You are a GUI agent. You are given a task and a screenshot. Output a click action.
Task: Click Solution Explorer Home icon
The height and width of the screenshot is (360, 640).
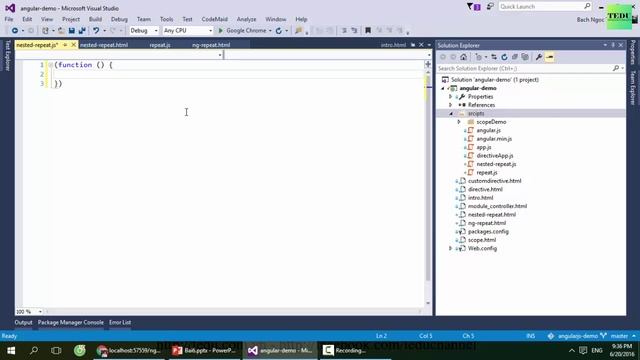(463, 57)
